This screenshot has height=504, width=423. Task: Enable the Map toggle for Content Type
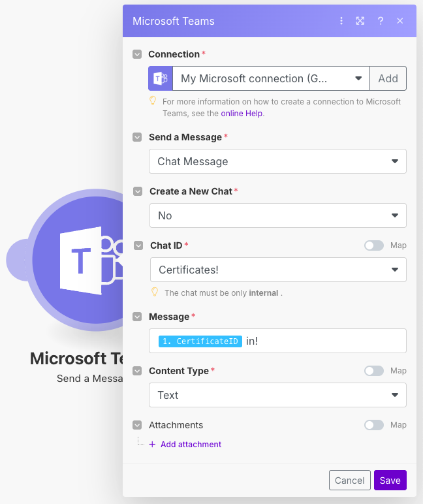(x=374, y=371)
